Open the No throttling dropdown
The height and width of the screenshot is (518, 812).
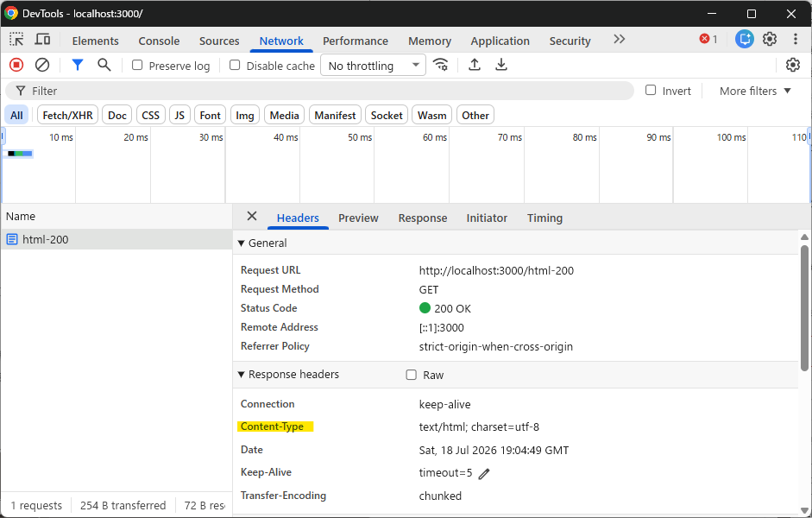[x=373, y=66]
